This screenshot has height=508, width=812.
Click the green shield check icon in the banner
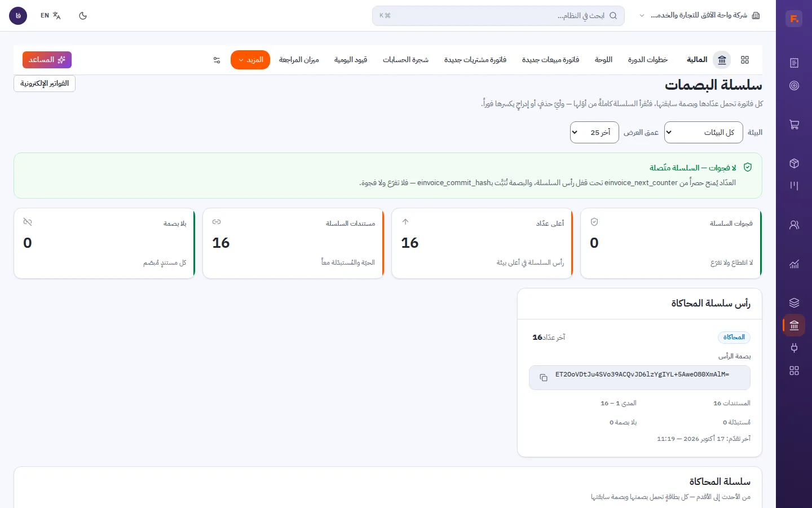point(748,167)
